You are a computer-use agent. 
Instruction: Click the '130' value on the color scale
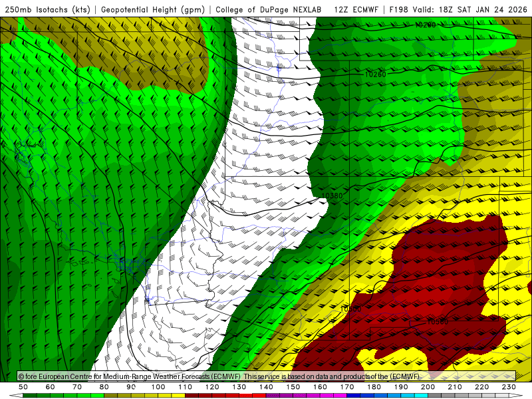point(239,387)
